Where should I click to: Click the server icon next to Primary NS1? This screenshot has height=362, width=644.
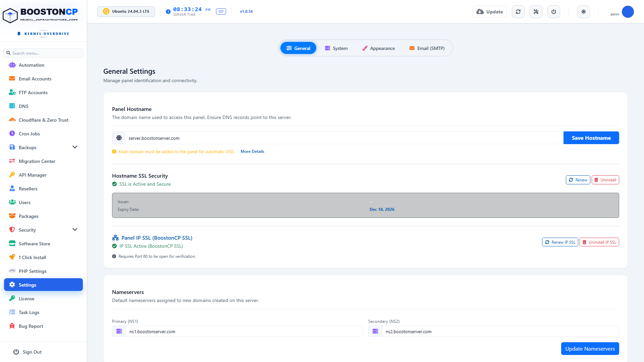[x=119, y=331]
